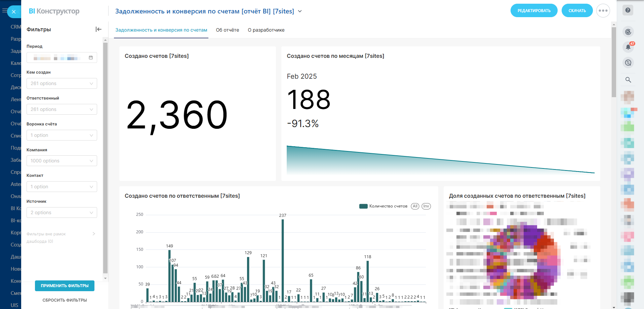Switch to the Задолженность и конверсия по счетам tab
Screen dimensions: 644x309
pyautogui.click(x=161, y=30)
